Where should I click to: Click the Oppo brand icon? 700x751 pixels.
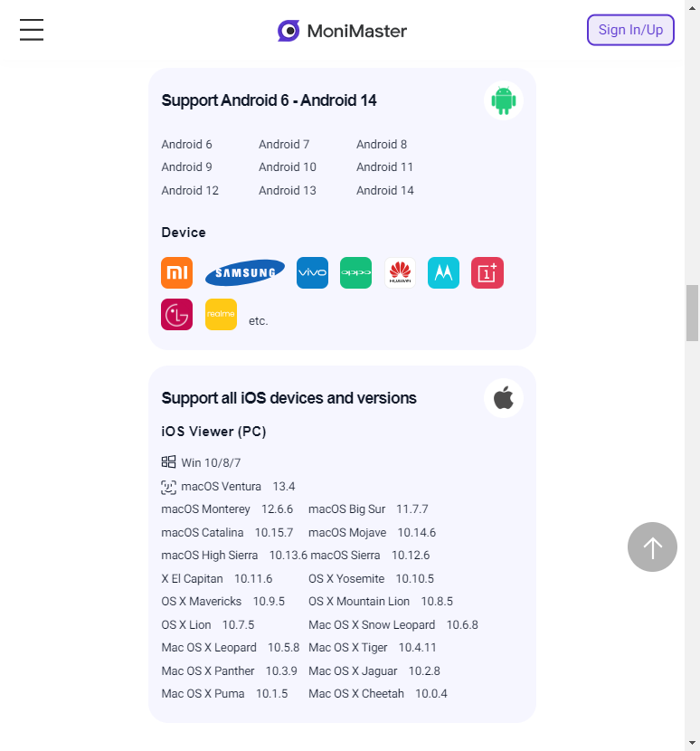tap(355, 272)
